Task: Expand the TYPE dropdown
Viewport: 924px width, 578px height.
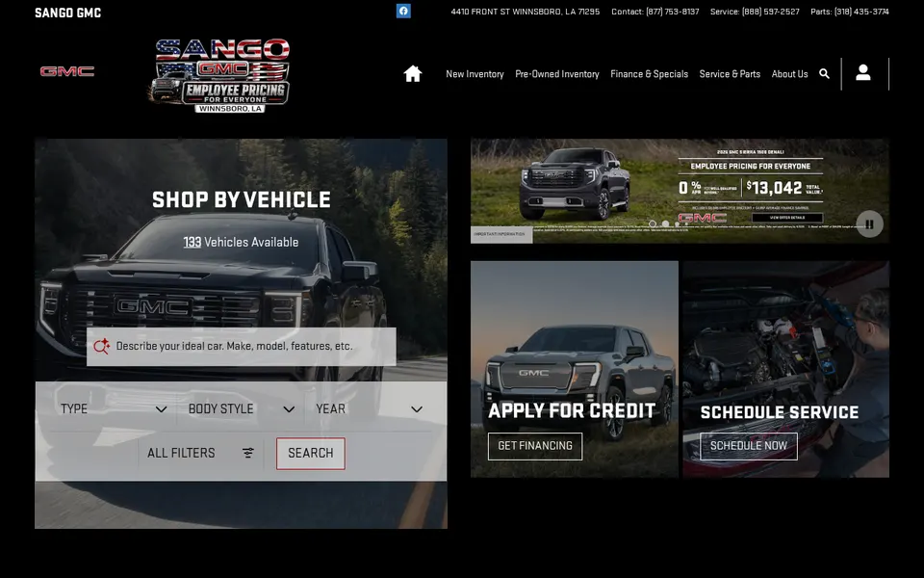Action: pyautogui.click(x=114, y=408)
